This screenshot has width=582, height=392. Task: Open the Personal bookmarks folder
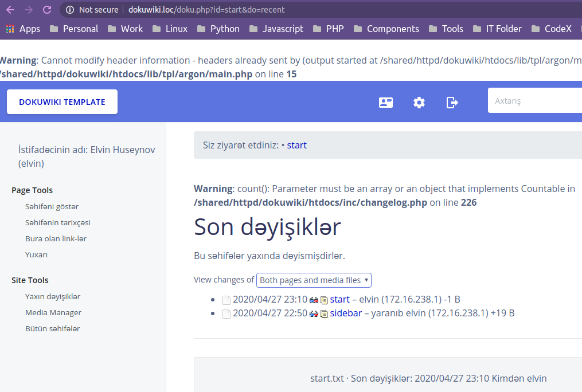[74, 29]
